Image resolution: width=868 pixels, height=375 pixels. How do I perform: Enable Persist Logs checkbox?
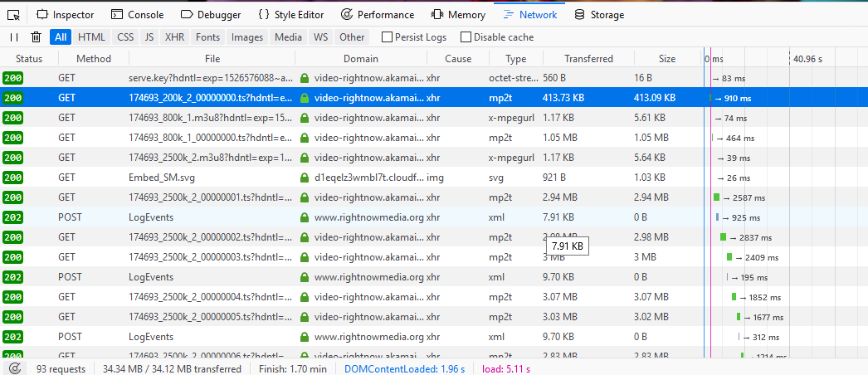387,37
